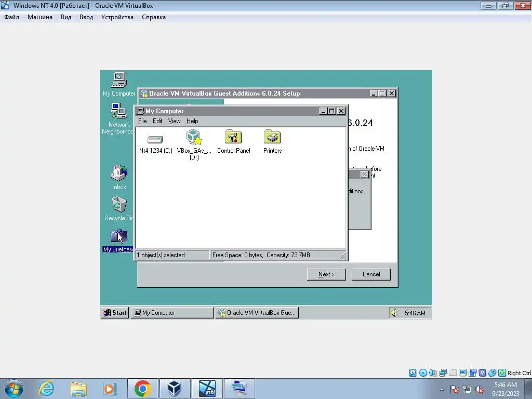Maximize the My Computer window

(332, 111)
